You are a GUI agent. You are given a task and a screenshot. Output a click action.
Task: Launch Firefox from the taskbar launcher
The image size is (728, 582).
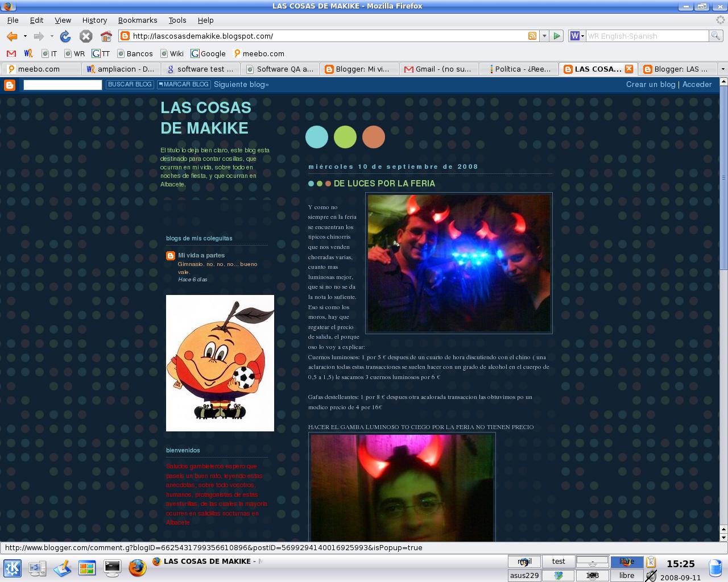137,568
